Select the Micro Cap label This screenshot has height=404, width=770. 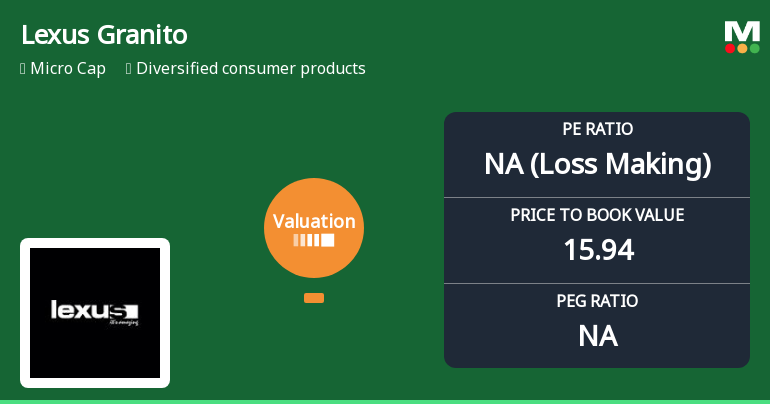tap(70, 69)
